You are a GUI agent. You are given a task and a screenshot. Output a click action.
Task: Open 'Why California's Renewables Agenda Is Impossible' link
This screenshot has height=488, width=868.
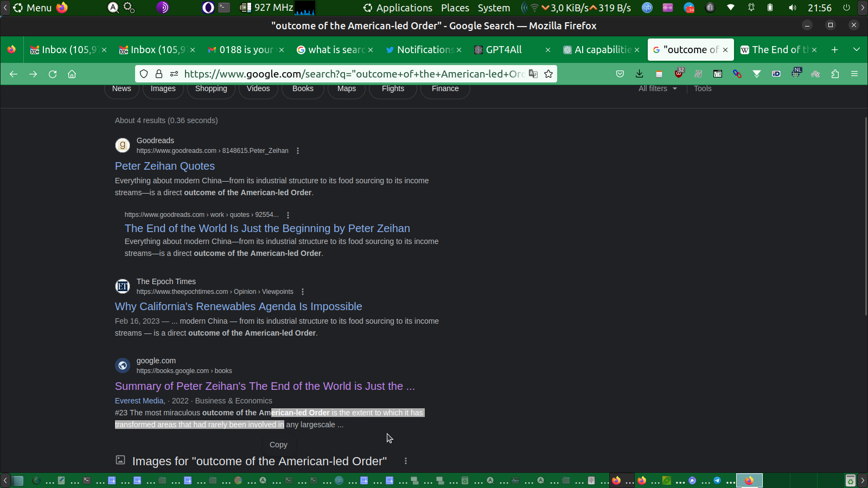click(239, 306)
